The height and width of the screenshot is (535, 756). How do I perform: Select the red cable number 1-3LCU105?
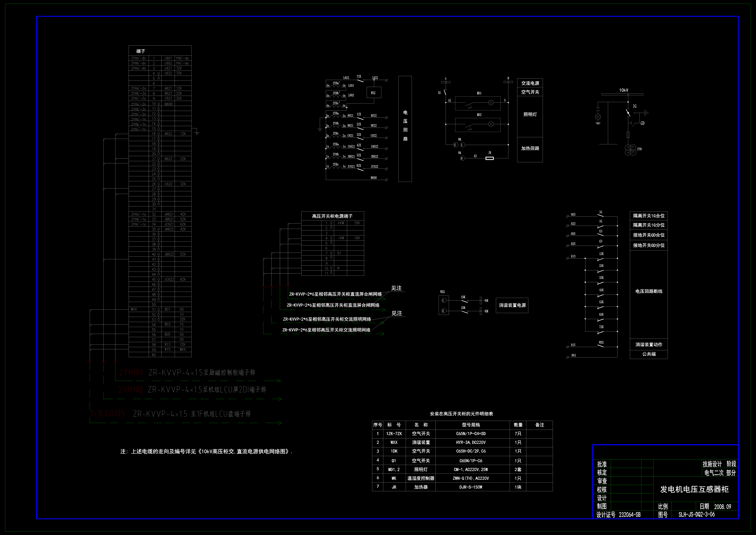(108, 413)
